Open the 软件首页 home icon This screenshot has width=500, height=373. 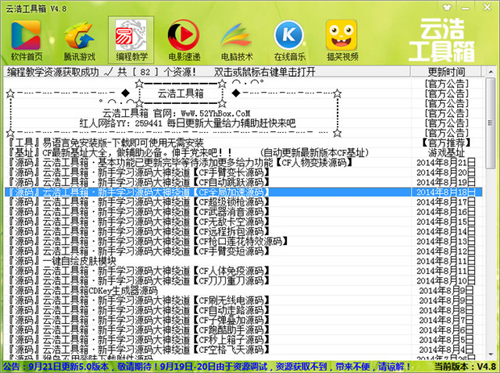tap(26, 40)
